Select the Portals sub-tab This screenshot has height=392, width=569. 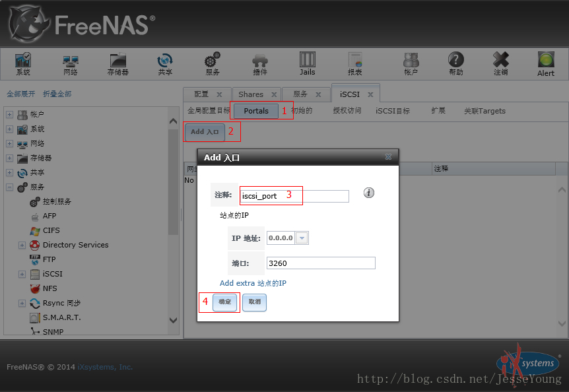tap(256, 111)
